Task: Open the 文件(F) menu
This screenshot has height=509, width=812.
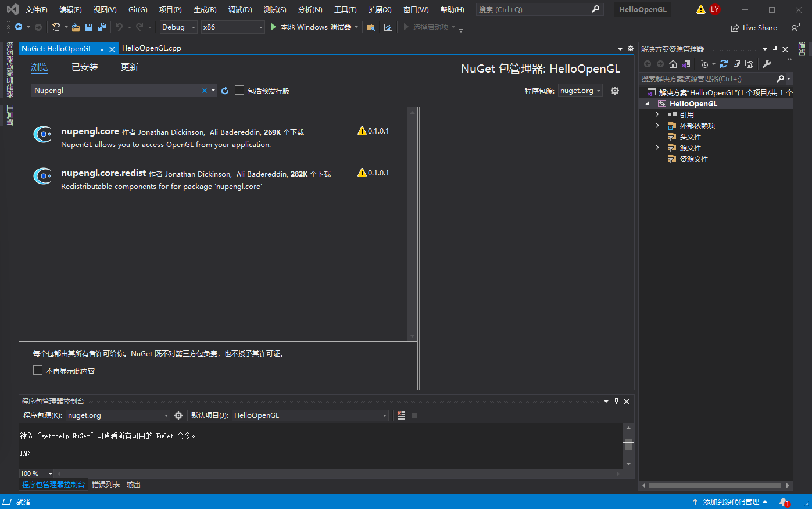Action: pos(37,10)
